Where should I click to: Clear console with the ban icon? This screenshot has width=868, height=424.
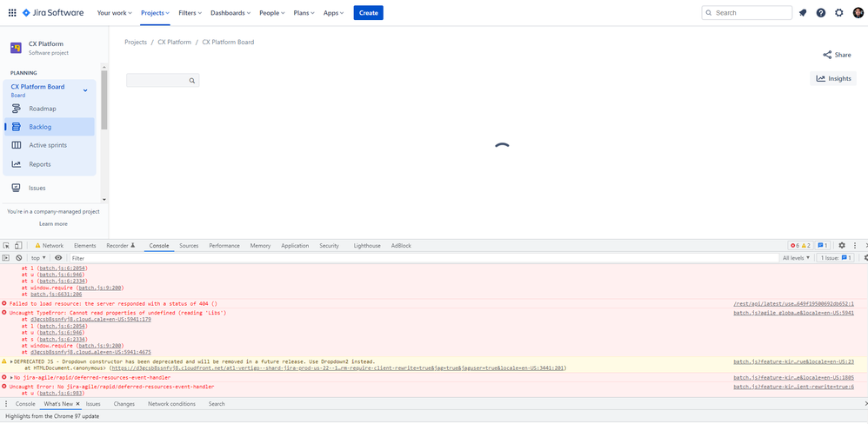[x=19, y=257]
